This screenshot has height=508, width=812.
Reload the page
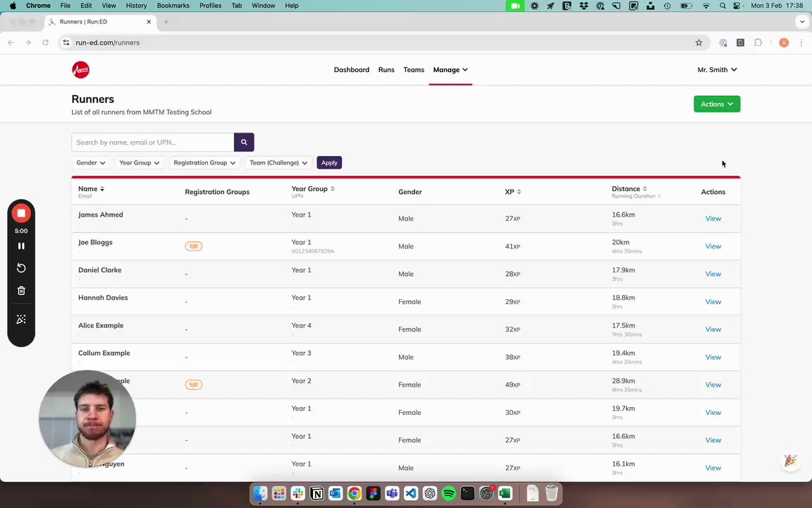pos(46,42)
